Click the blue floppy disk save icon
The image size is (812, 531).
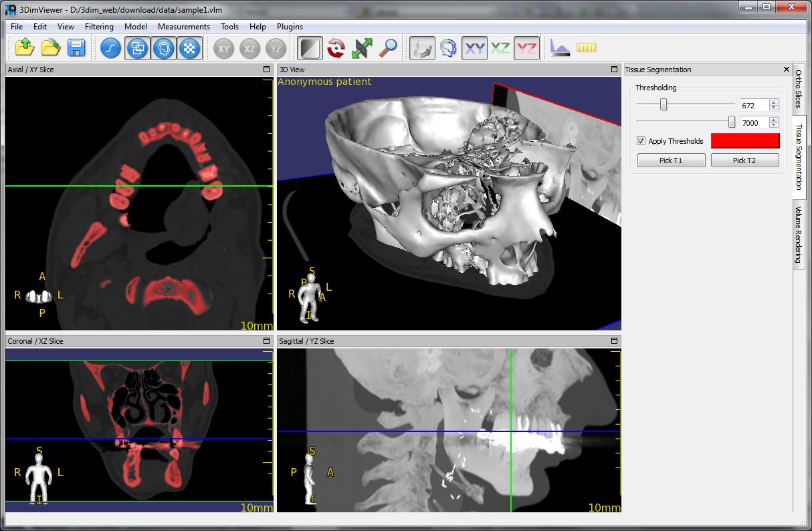tap(76, 47)
